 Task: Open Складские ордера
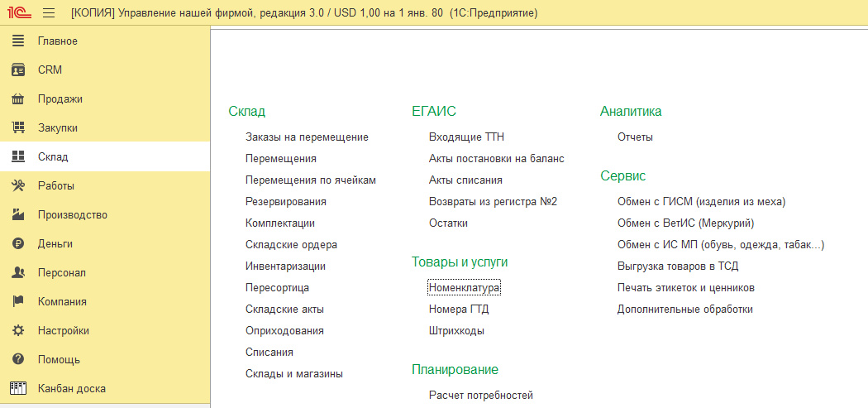[291, 244]
